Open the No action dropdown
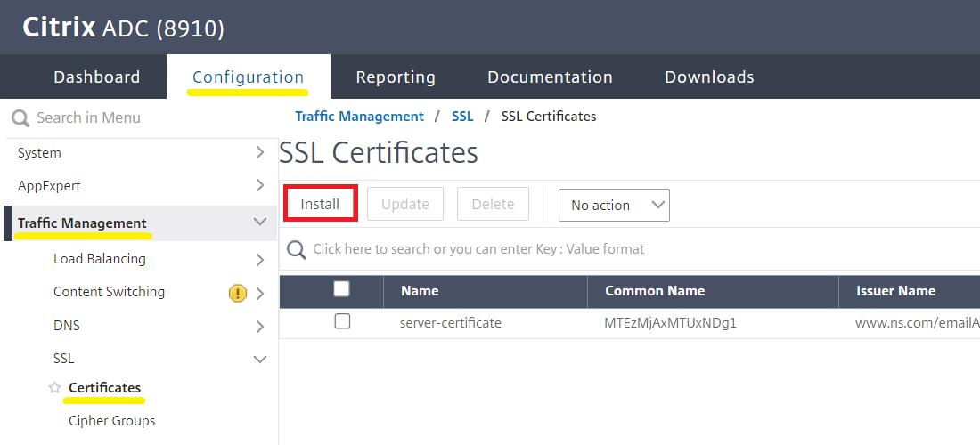The height and width of the screenshot is (445, 980). [614, 206]
